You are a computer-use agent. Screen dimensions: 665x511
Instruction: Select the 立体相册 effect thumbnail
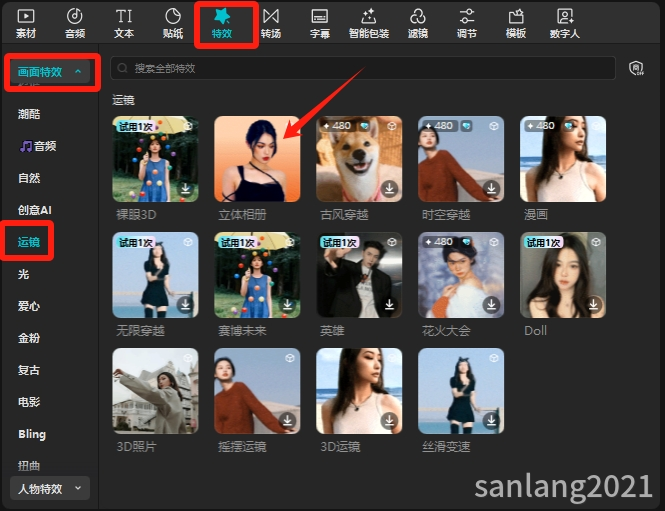click(257, 159)
